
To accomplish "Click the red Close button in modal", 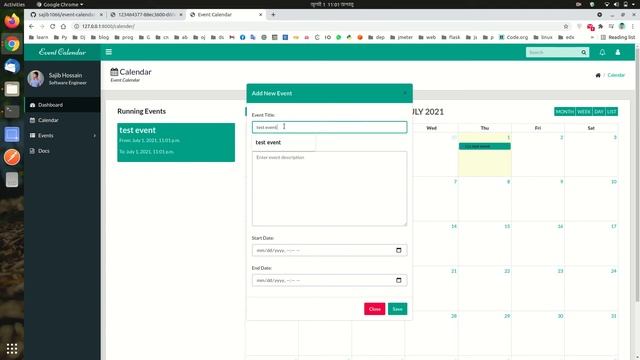I will click(374, 309).
